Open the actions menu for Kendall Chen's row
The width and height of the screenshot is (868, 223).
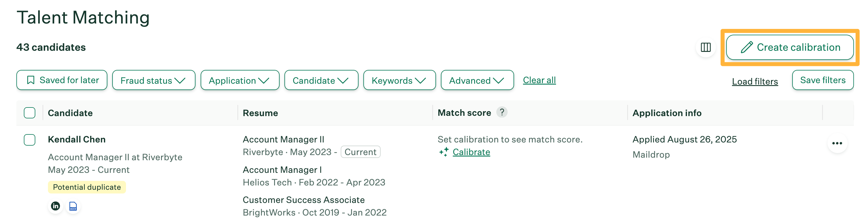click(x=838, y=143)
